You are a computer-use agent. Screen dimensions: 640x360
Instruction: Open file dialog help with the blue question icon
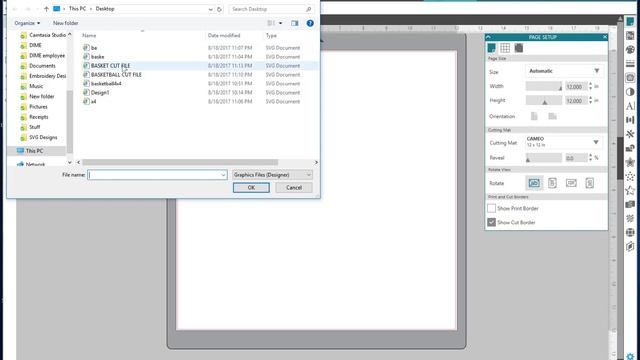tap(310, 23)
